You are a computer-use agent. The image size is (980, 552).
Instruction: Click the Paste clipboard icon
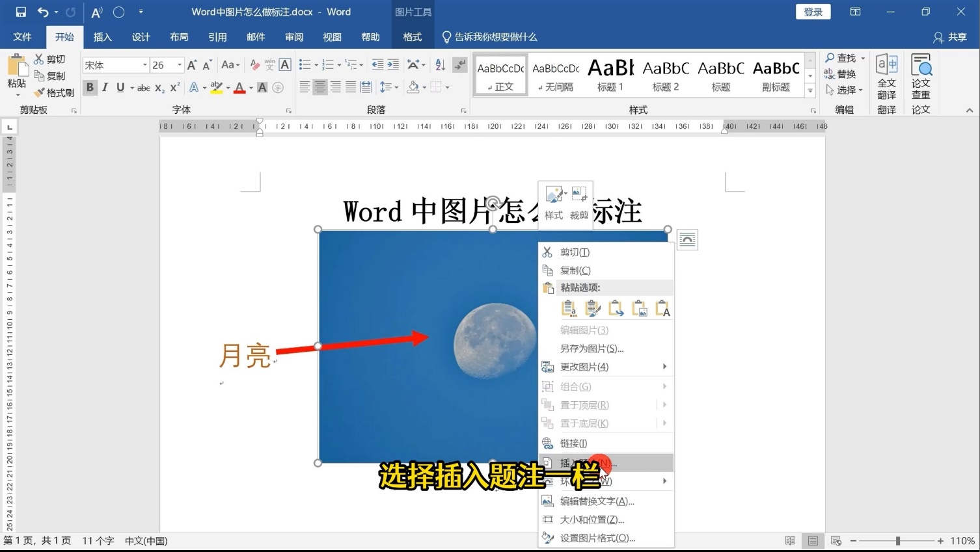[17, 66]
